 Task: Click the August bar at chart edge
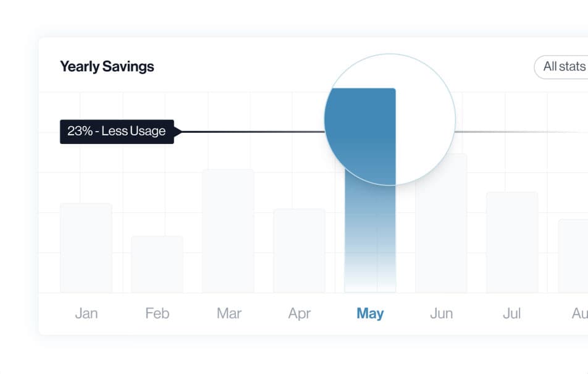tap(573, 256)
